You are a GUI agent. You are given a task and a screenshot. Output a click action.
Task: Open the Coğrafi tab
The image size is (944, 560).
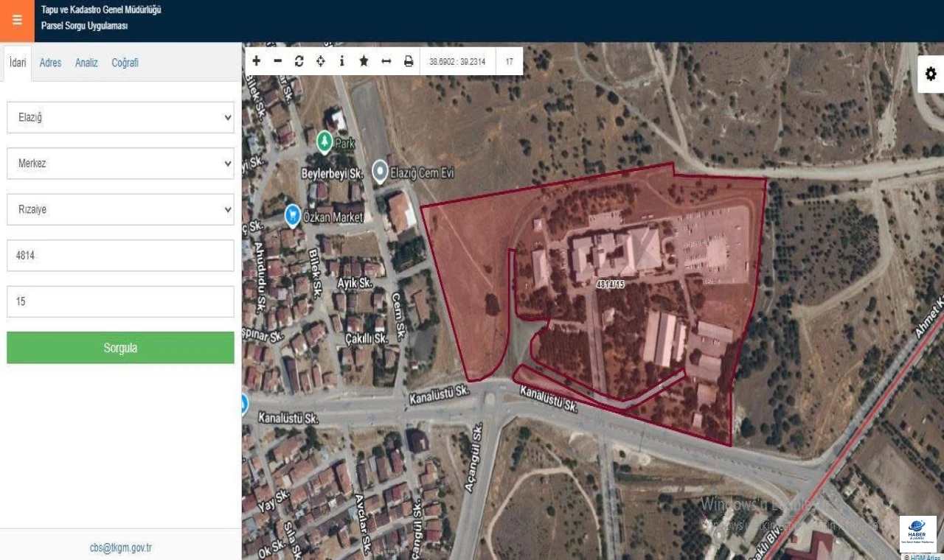point(125,63)
